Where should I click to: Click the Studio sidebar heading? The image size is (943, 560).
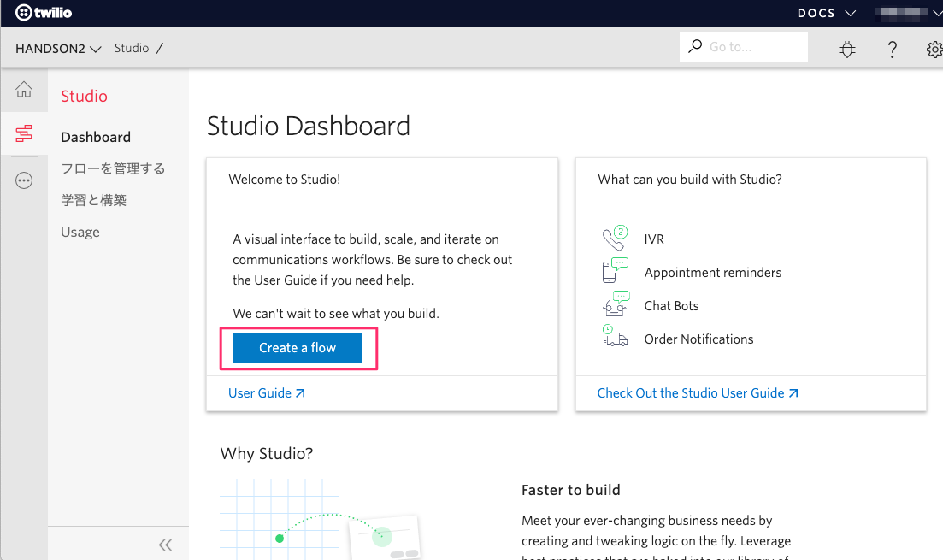coord(84,97)
